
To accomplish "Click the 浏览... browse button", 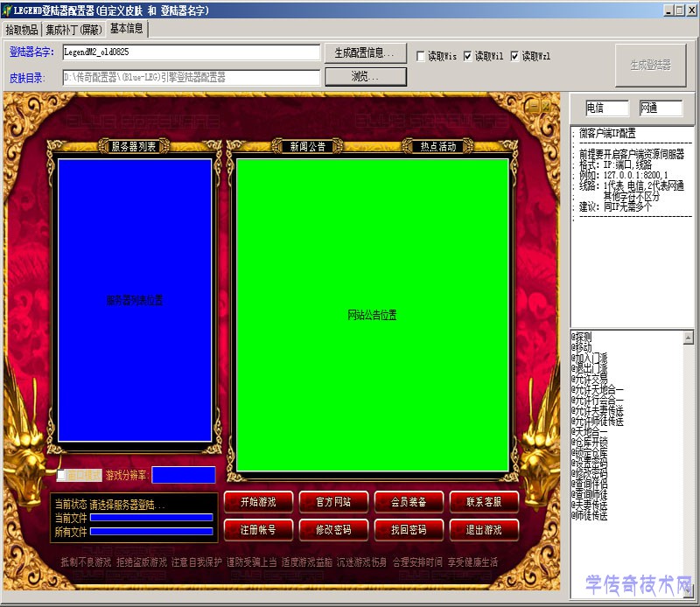I will click(365, 77).
